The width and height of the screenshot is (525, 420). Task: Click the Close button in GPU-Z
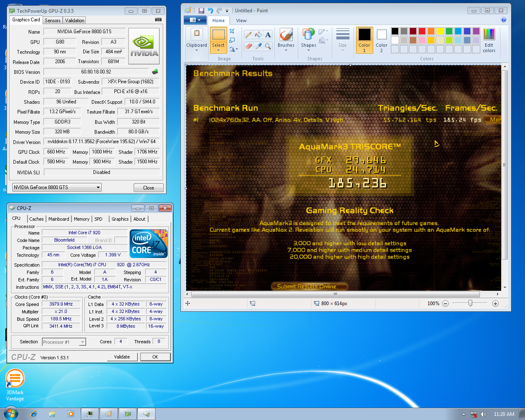click(148, 188)
